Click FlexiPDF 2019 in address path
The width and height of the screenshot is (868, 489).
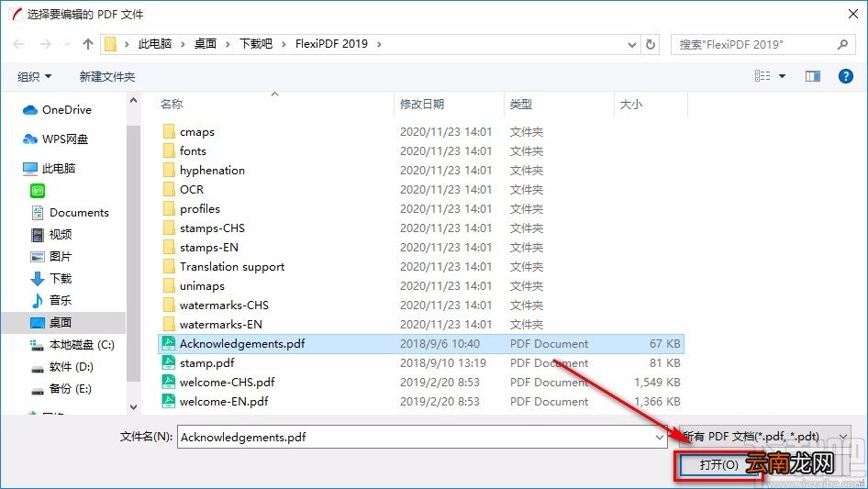pyautogui.click(x=331, y=44)
